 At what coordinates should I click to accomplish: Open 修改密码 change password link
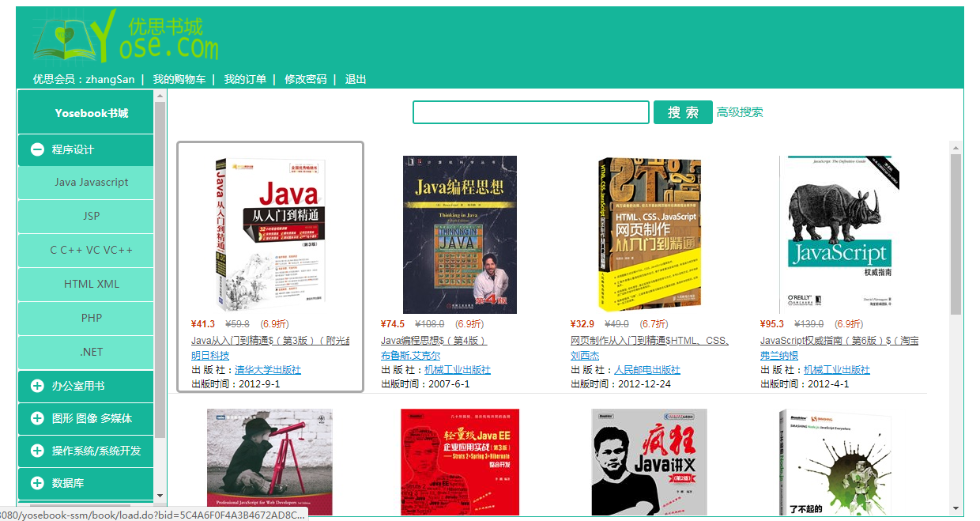click(306, 79)
